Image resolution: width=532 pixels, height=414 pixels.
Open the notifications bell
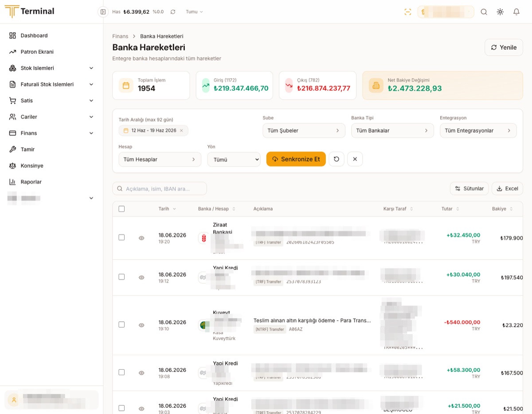[516, 12]
